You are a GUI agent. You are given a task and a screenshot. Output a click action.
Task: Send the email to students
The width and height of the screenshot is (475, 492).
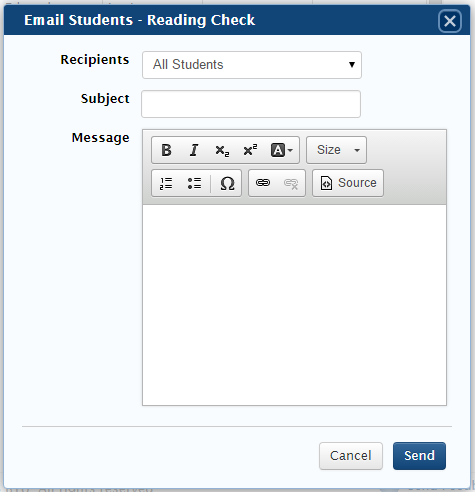click(419, 456)
